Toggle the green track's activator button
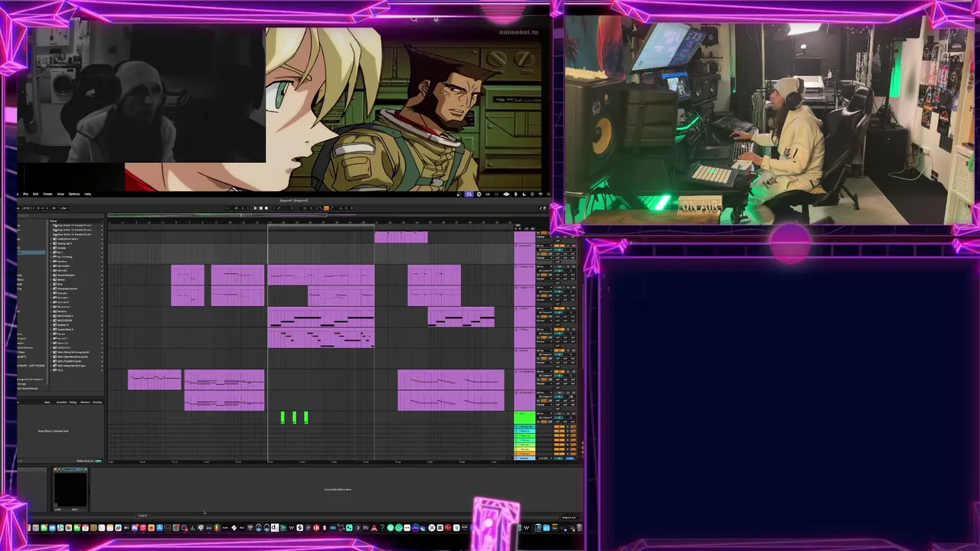The height and width of the screenshot is (551, 980). point(560,413)
